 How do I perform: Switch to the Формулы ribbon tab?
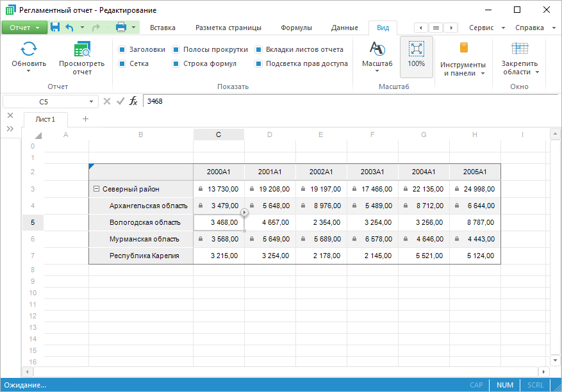click(x=296, y=28)
